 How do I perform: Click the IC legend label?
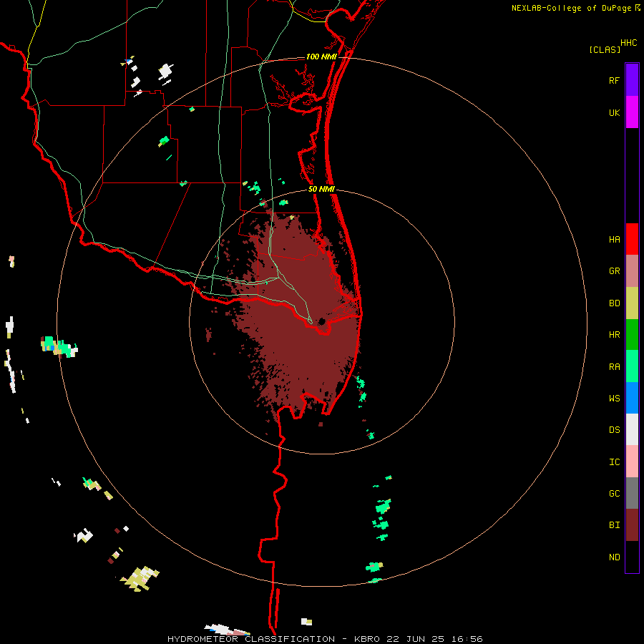point(614,462)
